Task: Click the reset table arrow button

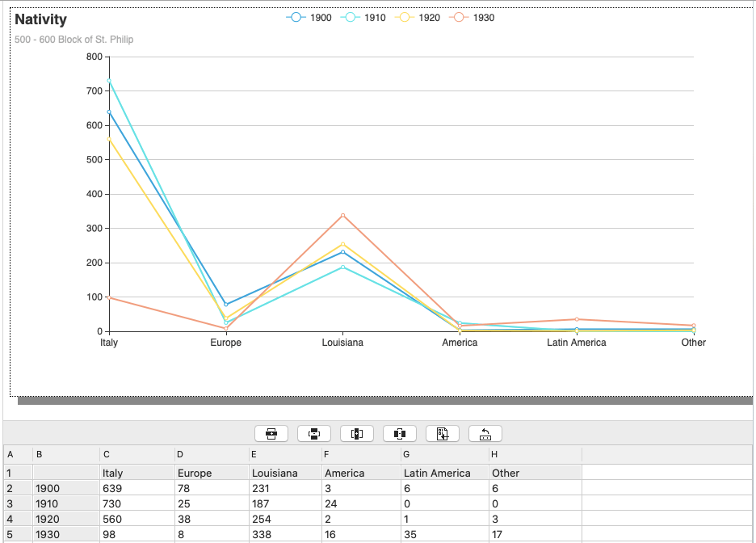Action: (485, 434)
